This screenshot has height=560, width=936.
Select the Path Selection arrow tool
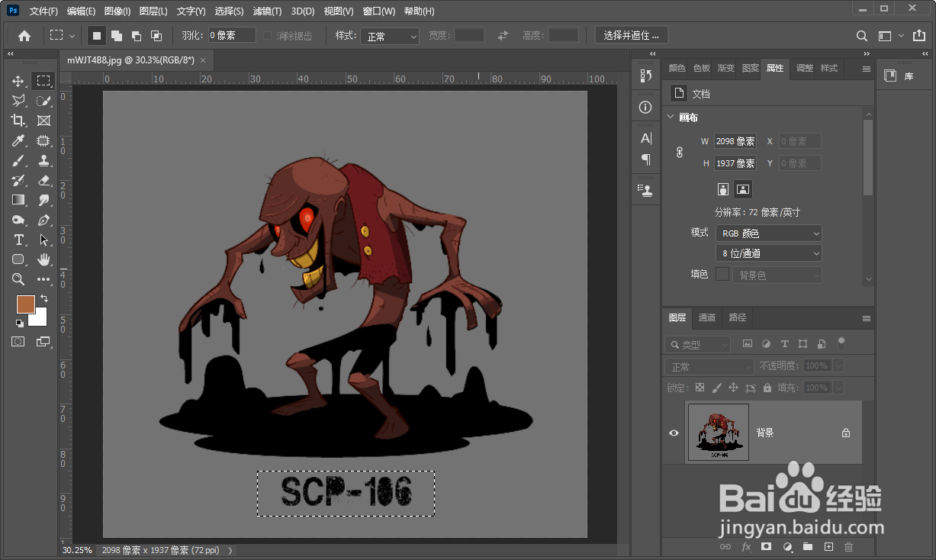click(x=43, y=240)
